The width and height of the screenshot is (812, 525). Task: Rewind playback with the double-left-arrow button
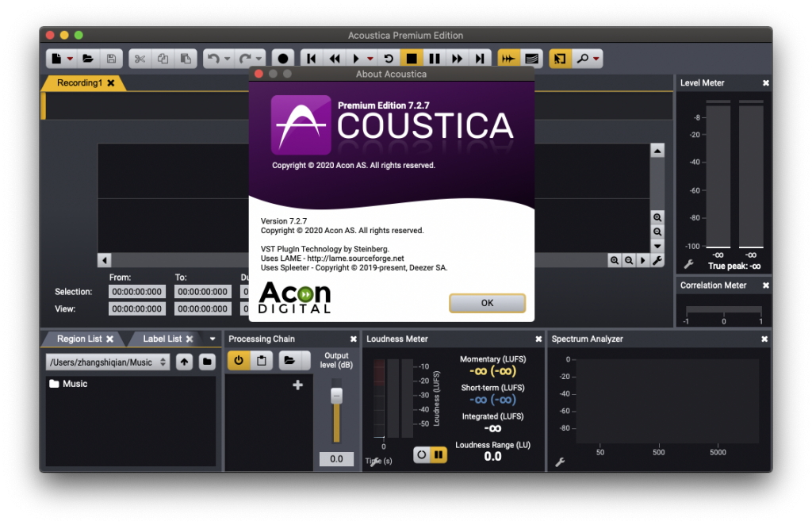[335, 59]
